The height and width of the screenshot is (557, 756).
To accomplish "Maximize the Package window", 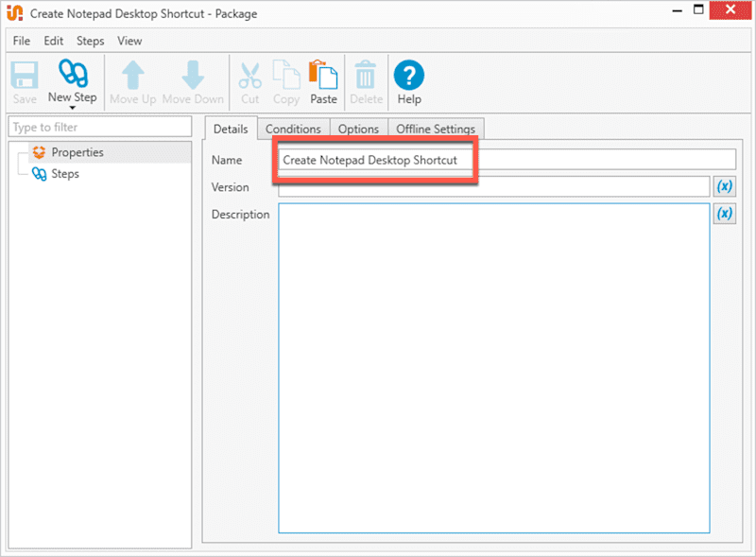I will [x=698, y=9].
